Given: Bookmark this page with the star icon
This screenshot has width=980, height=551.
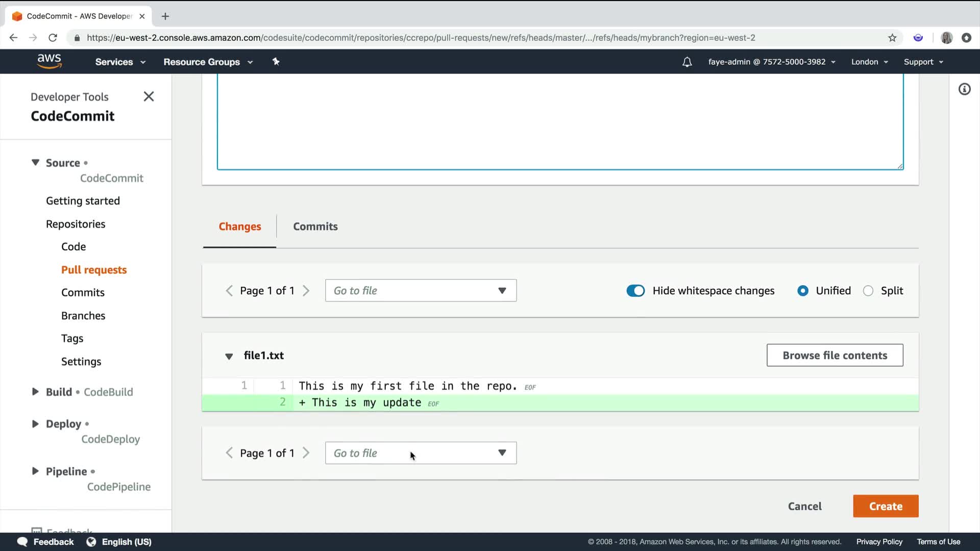Looking at the screenshot, I should coord(892,38).
